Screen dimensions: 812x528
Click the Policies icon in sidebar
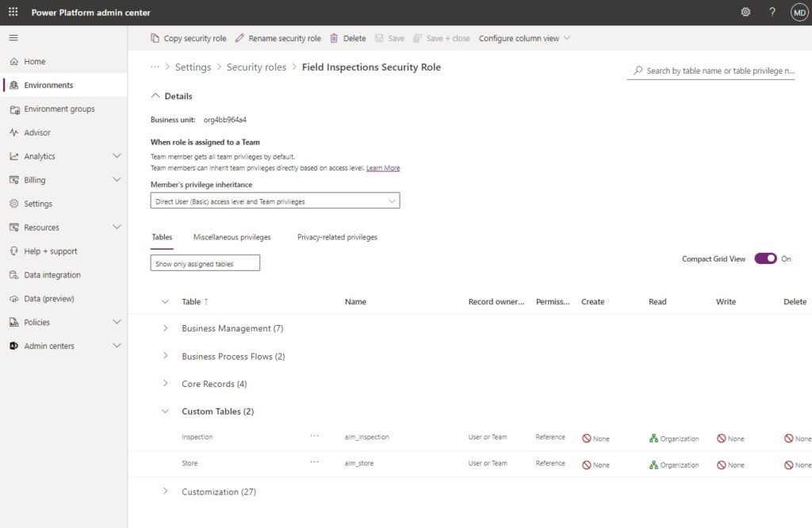coord(14,323)
